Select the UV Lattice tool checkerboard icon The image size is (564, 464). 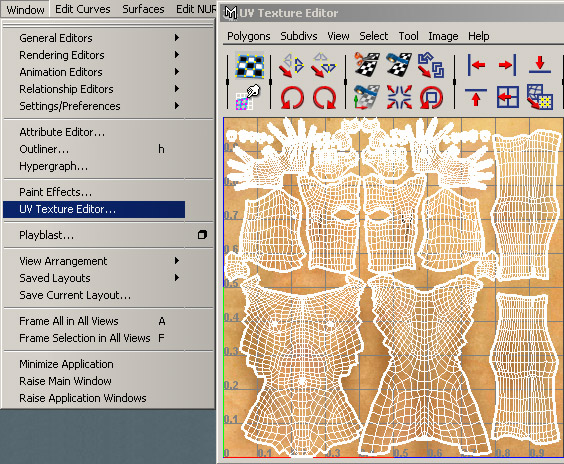click(249, 65)
